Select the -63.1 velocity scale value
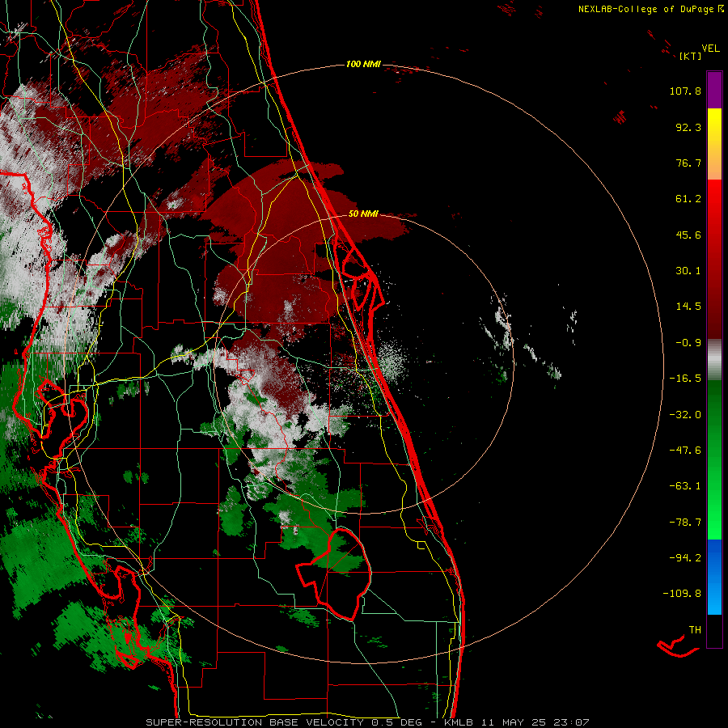 coord(685,486)
